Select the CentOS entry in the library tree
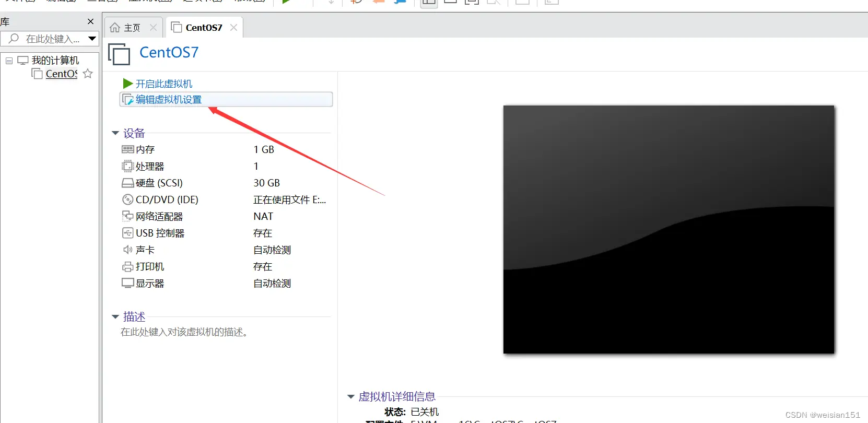 [61, 74]
